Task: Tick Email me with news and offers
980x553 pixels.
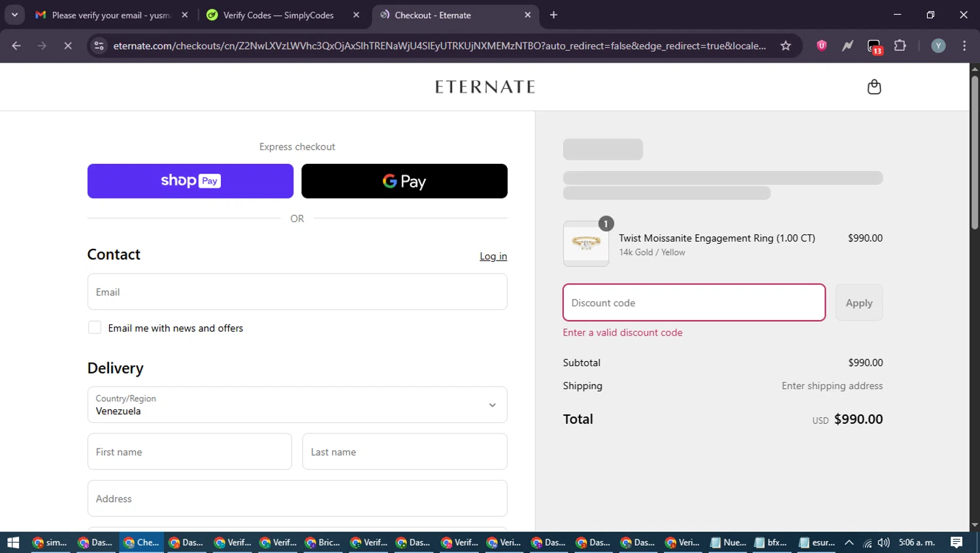Action: pyautogui.click(x=95, y=328)
